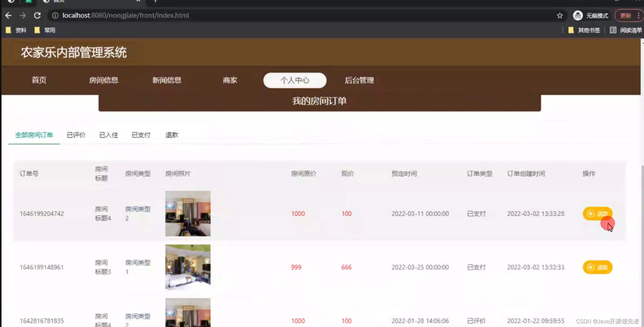Switch to the 已评价 tab
Image resolution: width=644 pixels, height=327 pixels.
76,135
